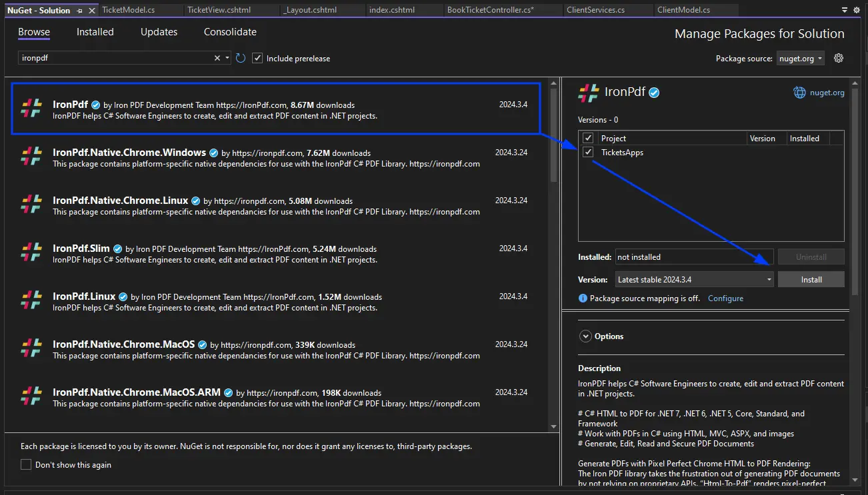Open the search box history dropdown

227,58
